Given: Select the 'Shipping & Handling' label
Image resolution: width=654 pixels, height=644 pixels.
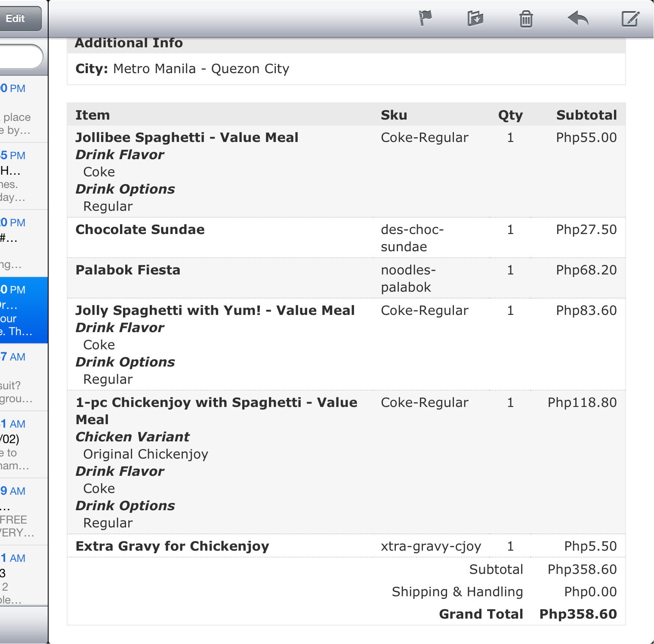Looking at the screenshot, I should point(457,592).
